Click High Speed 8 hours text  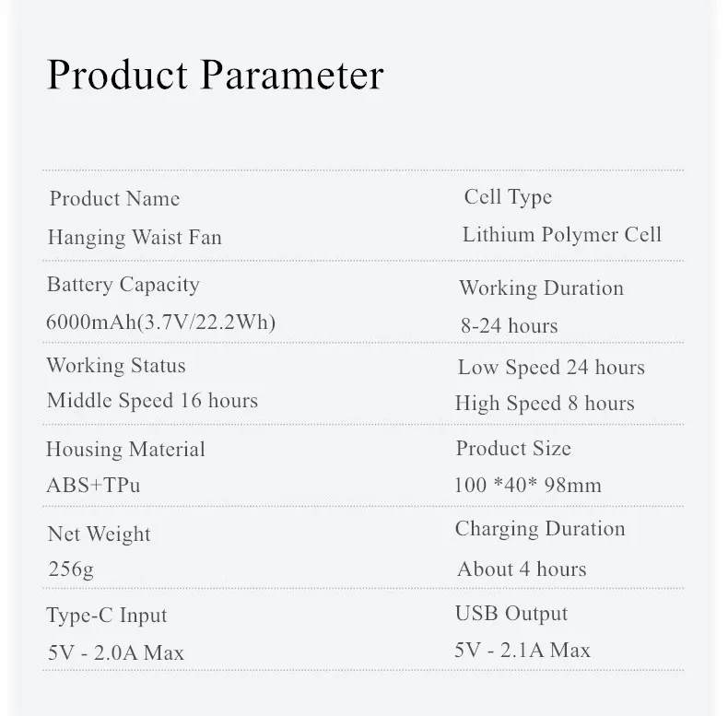pos(545,403)
